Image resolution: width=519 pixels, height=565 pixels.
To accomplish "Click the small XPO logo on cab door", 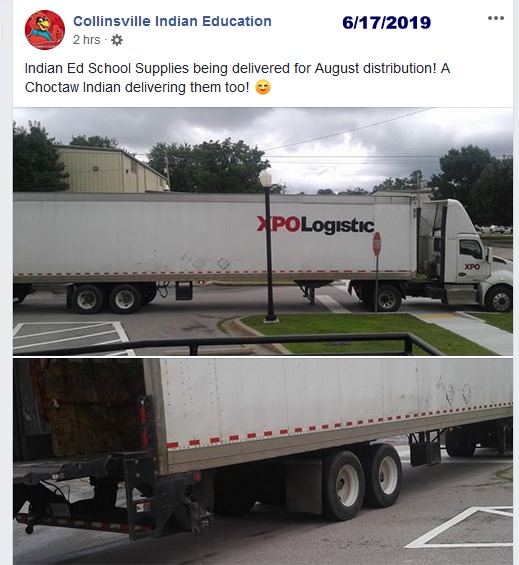I will (x=472, y=267).
